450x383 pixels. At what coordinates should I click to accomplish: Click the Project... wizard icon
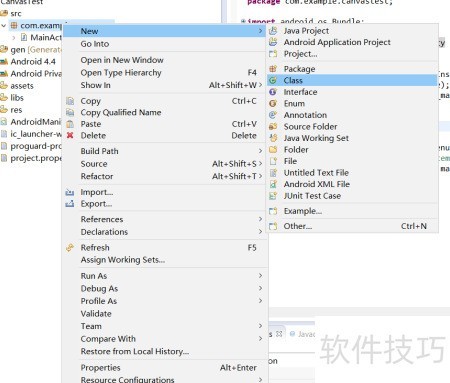(273, 54)
